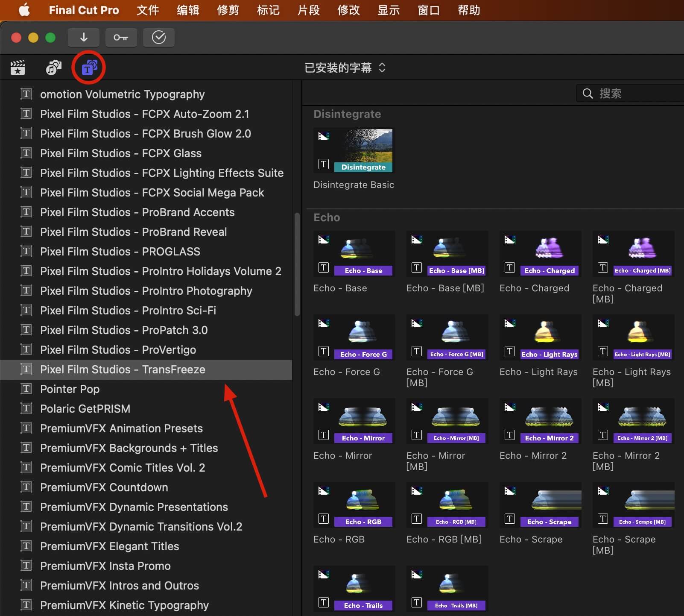Open the 窗口 menu
Screen dimensions: 684x616
429,10
